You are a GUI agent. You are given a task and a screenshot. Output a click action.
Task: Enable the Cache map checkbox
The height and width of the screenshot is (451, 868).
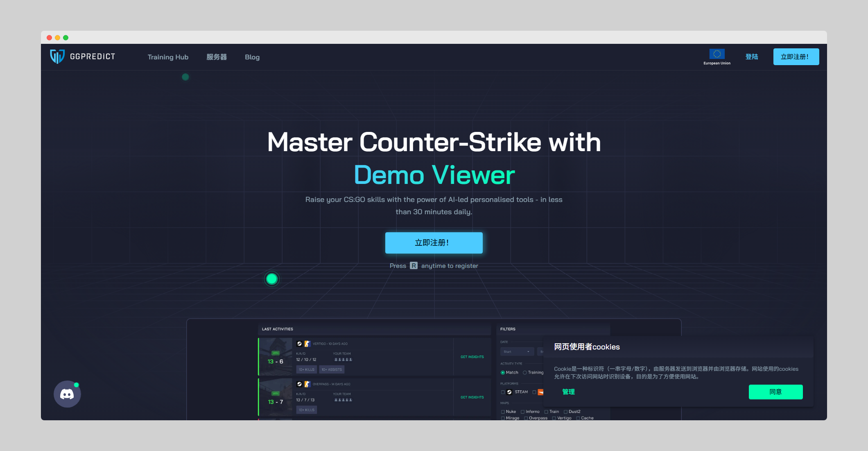[578, 418]
